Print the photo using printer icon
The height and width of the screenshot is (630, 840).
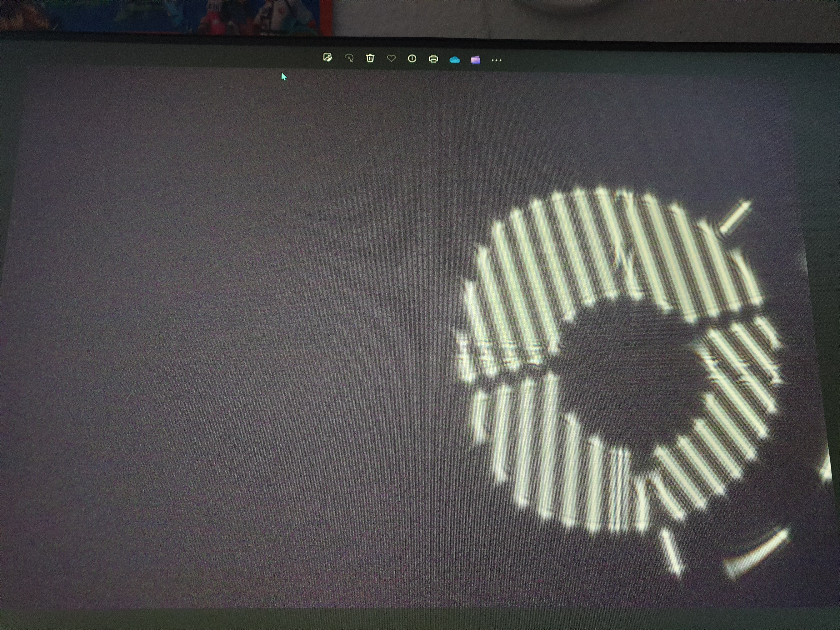(433, 59)
